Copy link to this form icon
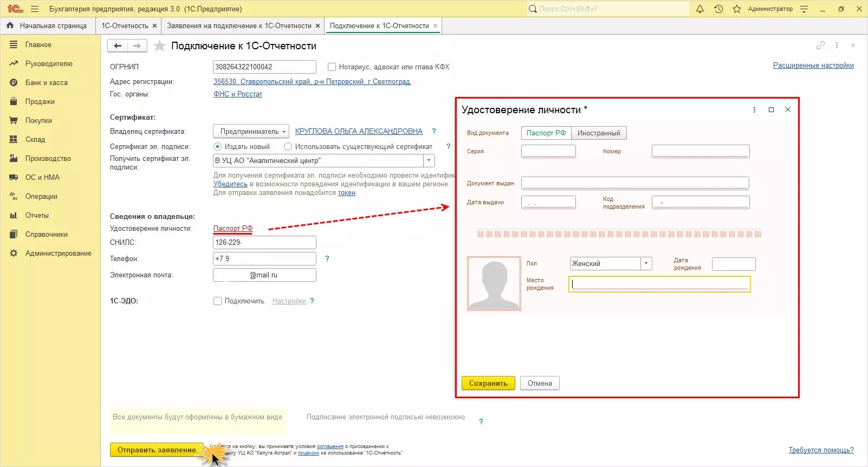This screenshot has width=868, height=467. [821, 46]
